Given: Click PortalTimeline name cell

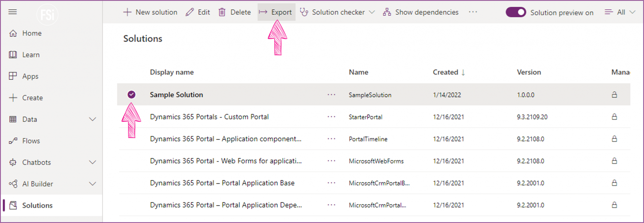Looking at the screenshot, I should pos(368,139).
